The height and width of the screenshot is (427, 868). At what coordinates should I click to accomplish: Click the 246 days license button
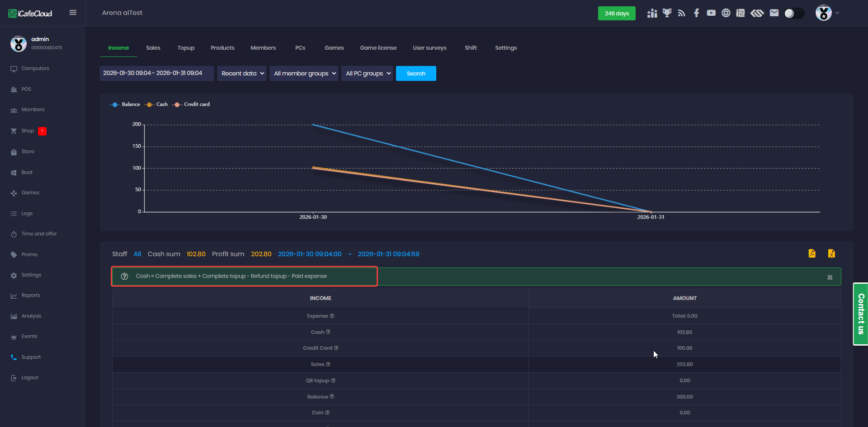pyautogui.click(x=617, y=14)
